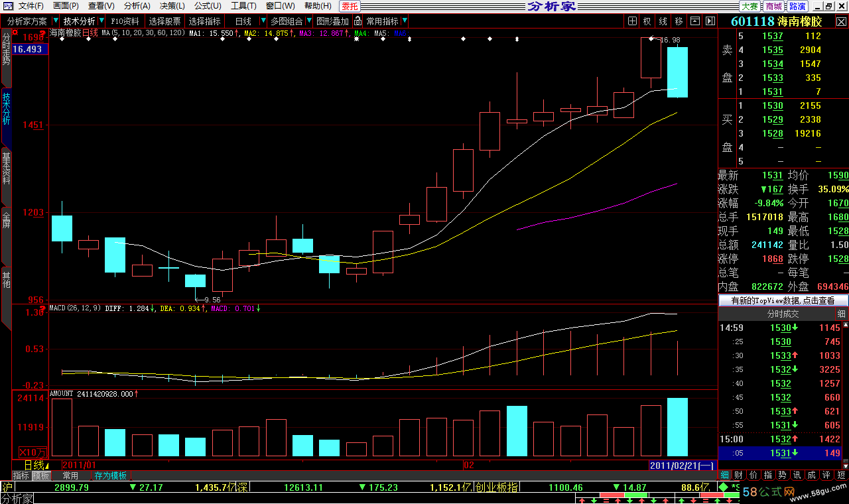Click the 商城 store button
This screenshot has height=504, width=849.
coord(773,6)
